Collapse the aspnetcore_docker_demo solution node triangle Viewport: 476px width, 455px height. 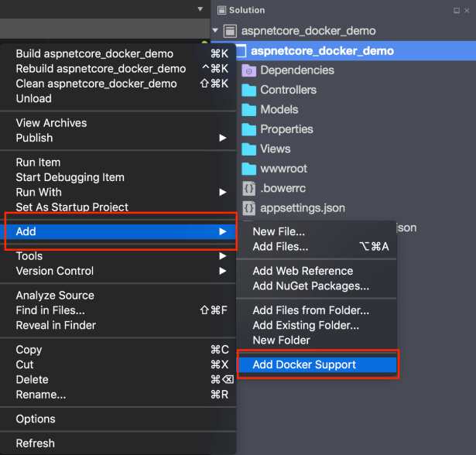click(216, 31)
